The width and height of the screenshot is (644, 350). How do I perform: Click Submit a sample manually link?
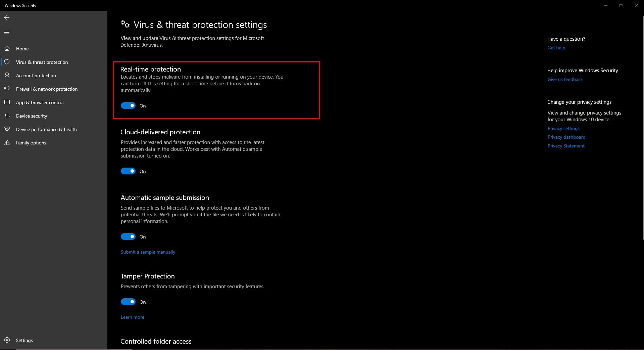click(x=148, y=252)
